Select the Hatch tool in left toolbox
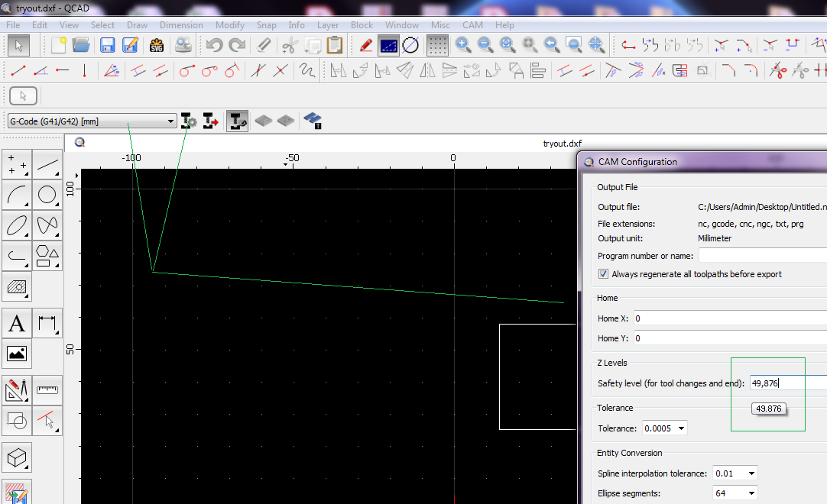 click(x=17, y=287)
